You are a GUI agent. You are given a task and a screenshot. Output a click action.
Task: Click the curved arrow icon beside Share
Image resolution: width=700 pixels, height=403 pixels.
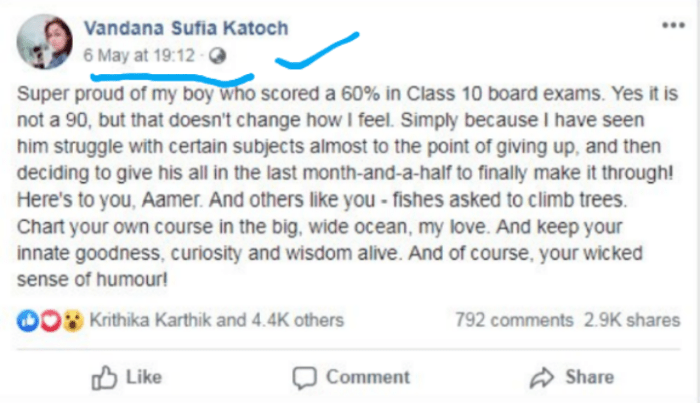tap(542, 377)
